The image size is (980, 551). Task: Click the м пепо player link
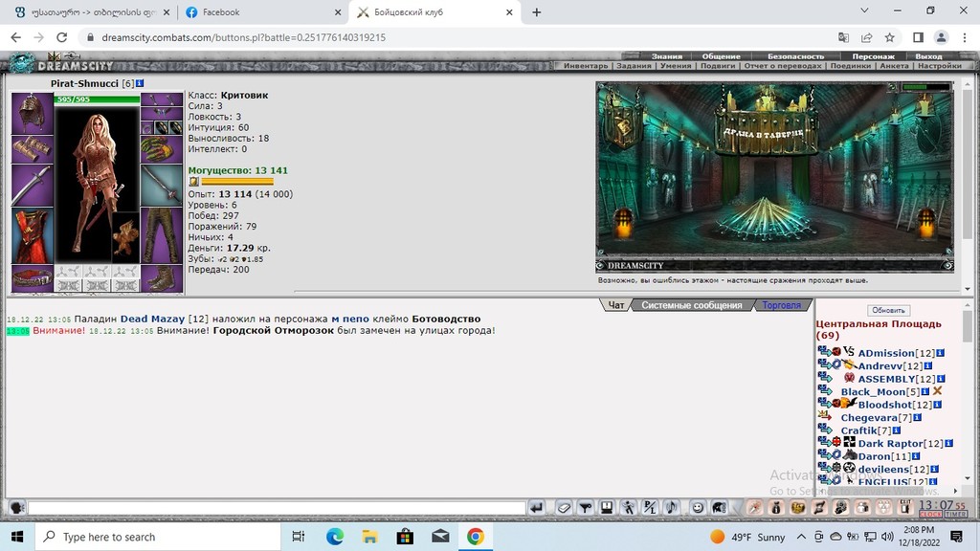coord(350,319)
